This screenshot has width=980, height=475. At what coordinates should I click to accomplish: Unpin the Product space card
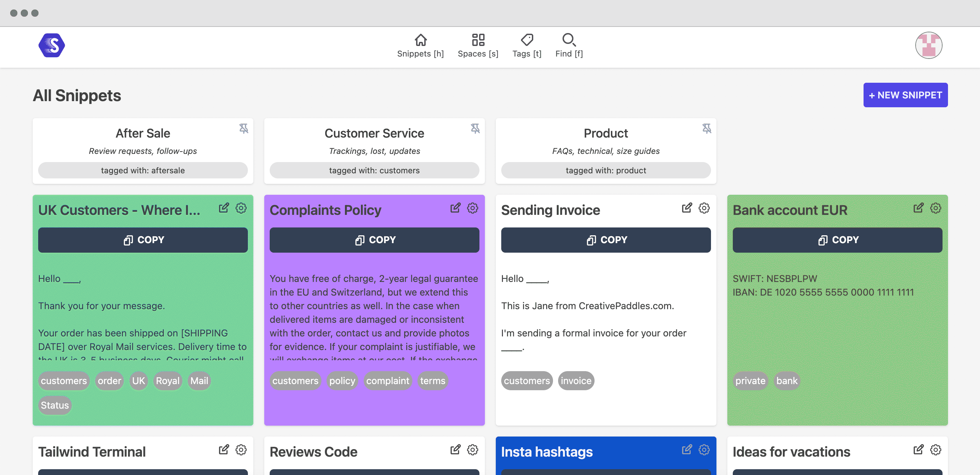pos(707,129)
